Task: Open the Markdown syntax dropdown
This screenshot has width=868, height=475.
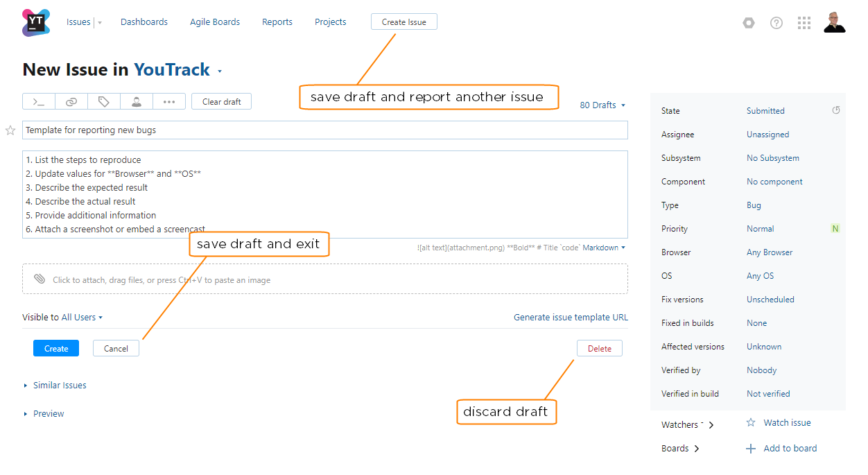Action: pyautogui.click(x=603, y=248)
